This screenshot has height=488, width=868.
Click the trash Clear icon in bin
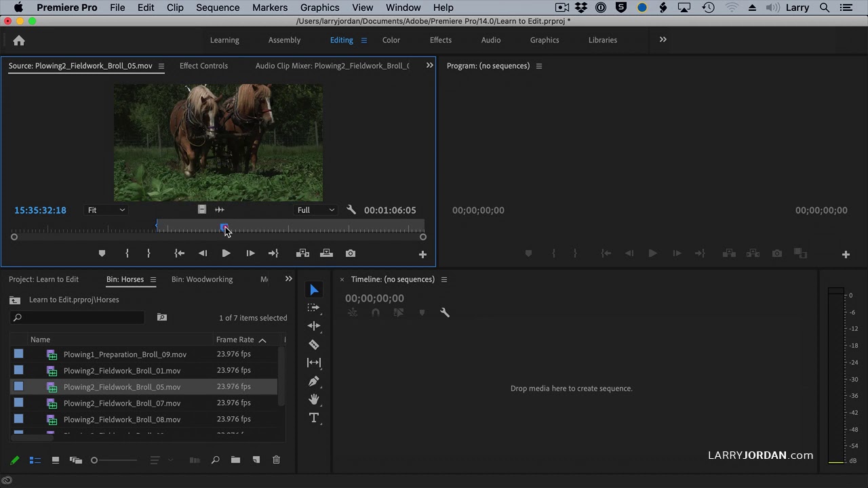[276, 460]
